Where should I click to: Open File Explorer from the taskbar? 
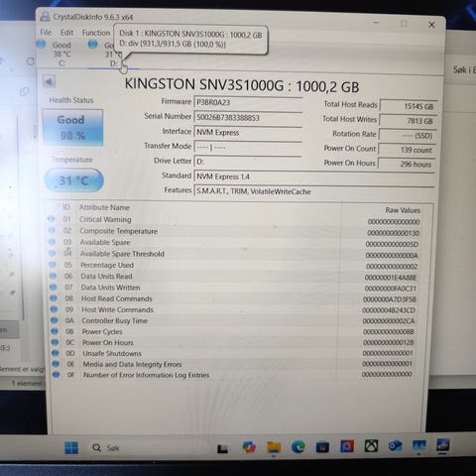pos(274,447)
